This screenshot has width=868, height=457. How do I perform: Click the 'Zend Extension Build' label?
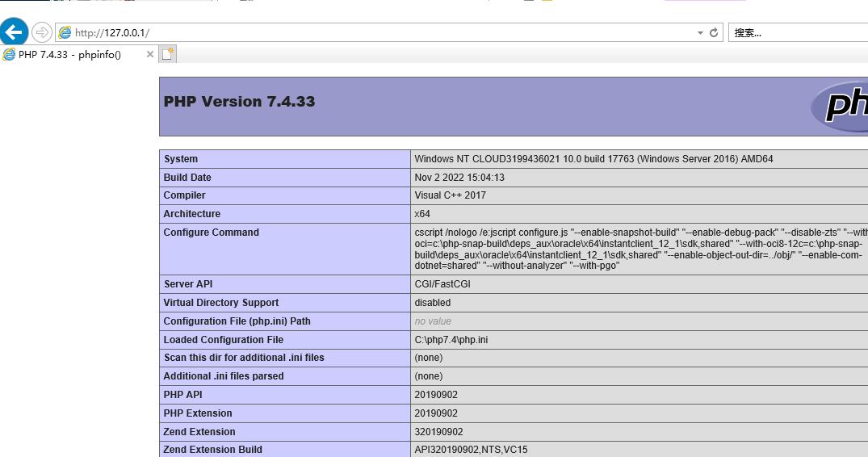(213, 449)
